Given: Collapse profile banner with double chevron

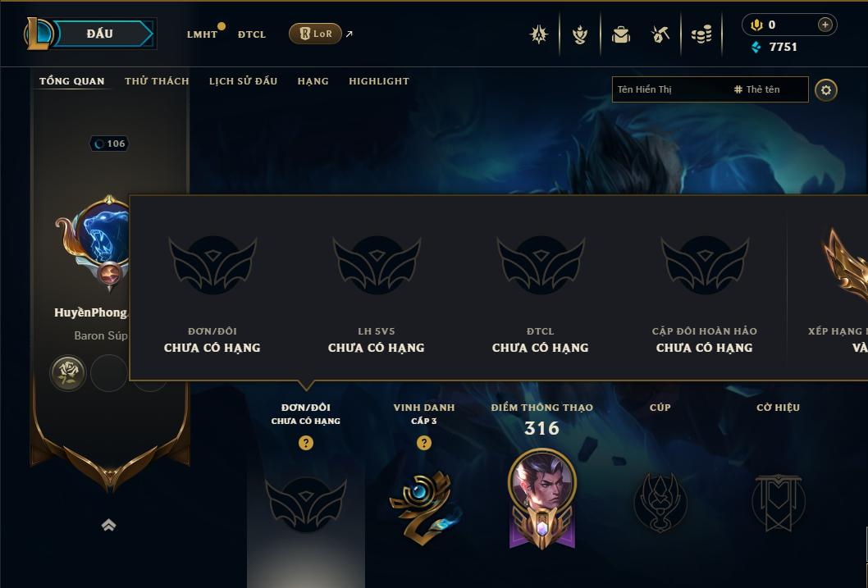Looking at the screenshot, I should point(108,524).
